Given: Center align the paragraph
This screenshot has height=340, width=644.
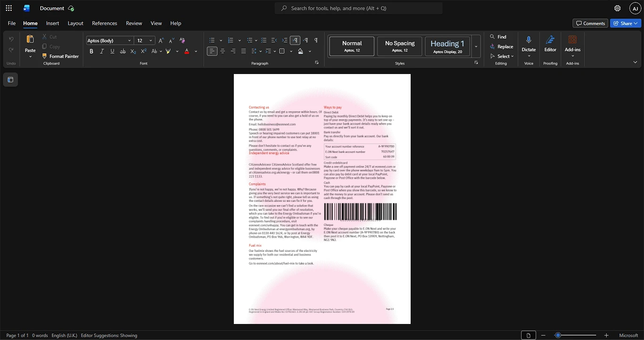Looking at the screenshot, I should coord(223,51).
